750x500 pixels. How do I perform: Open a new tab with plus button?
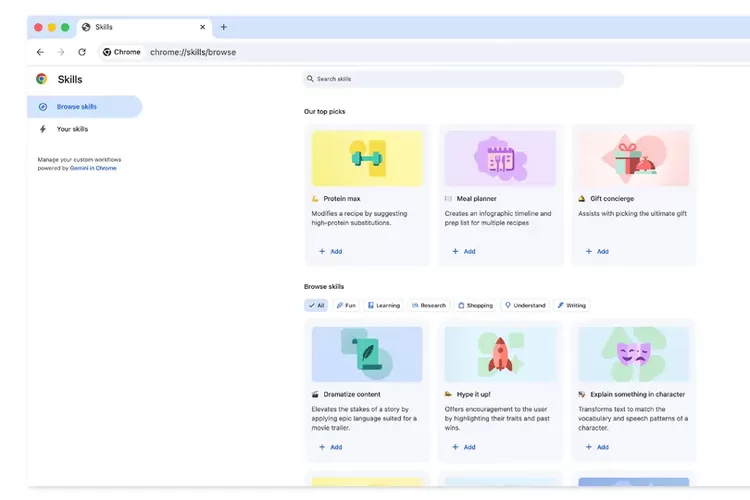tap(223, 27)
